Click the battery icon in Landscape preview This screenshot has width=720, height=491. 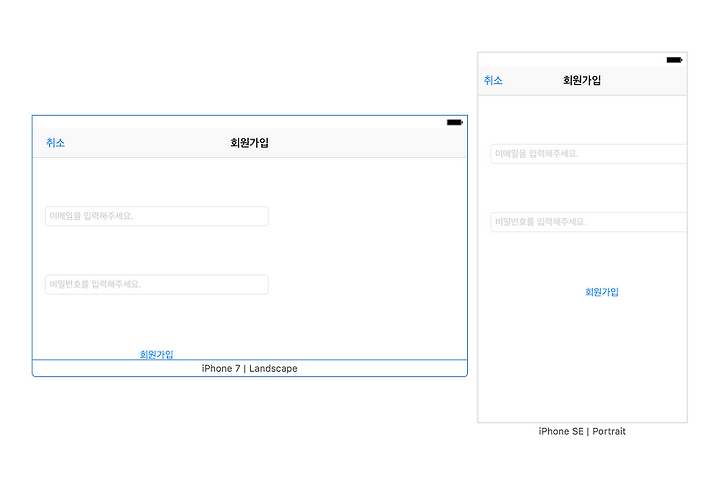point(455,122)
